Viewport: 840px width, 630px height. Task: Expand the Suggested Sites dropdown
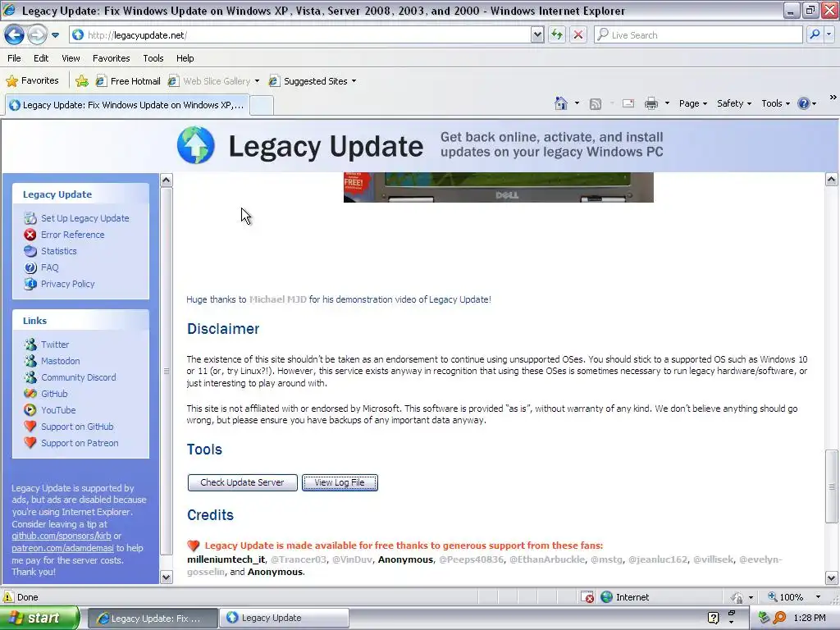click(354, 81)
